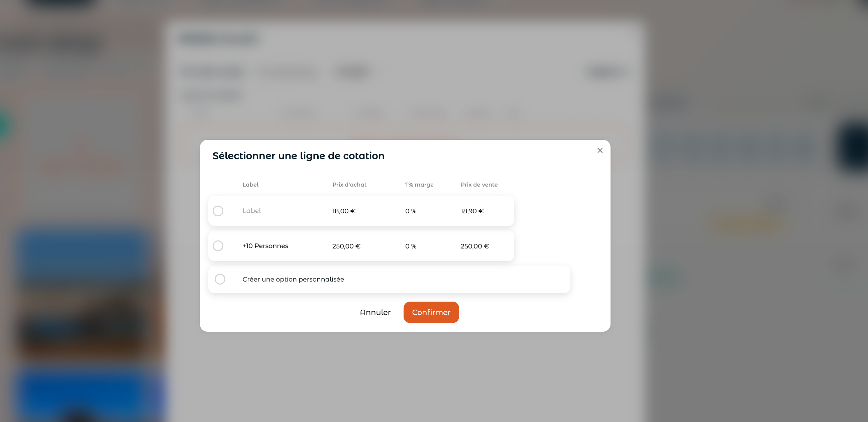Select the +10 Personnes radio button

(218, 246)
